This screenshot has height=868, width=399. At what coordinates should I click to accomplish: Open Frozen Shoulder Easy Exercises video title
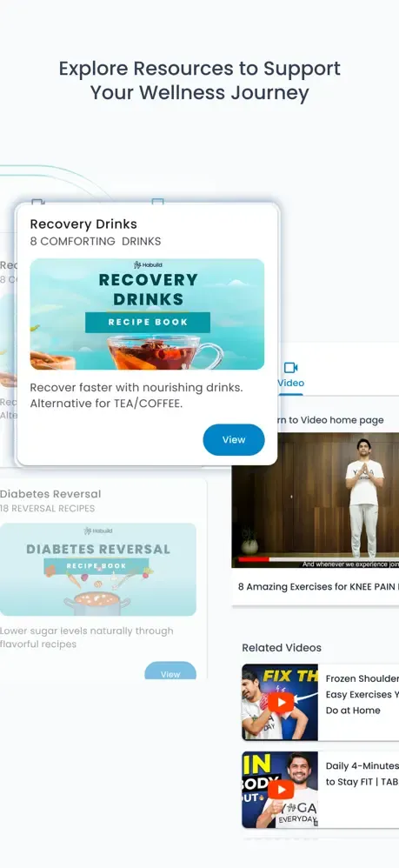[x=362, y=694]
